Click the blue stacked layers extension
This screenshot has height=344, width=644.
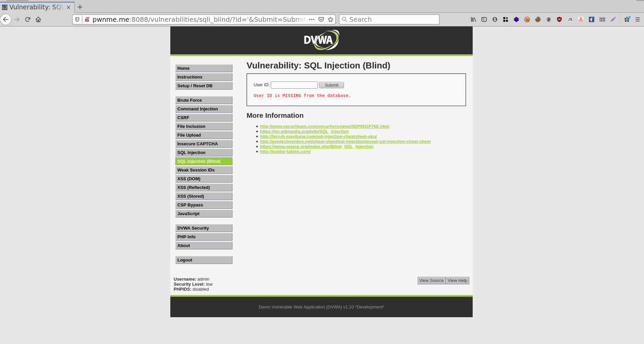(x=516, y=20)
